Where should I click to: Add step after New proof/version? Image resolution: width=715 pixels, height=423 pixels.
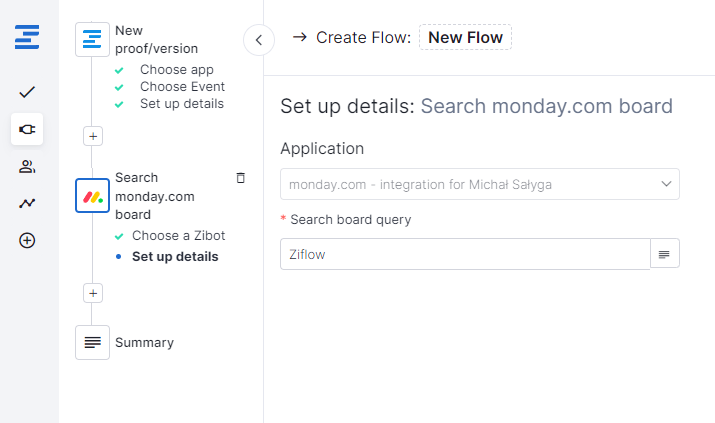[93, 136]
